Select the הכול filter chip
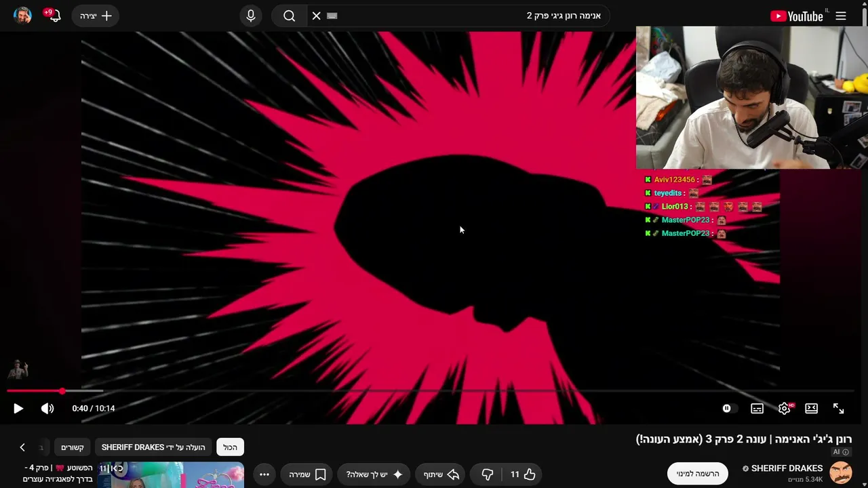The image size is (868, 488). click(x=231, y=447)
